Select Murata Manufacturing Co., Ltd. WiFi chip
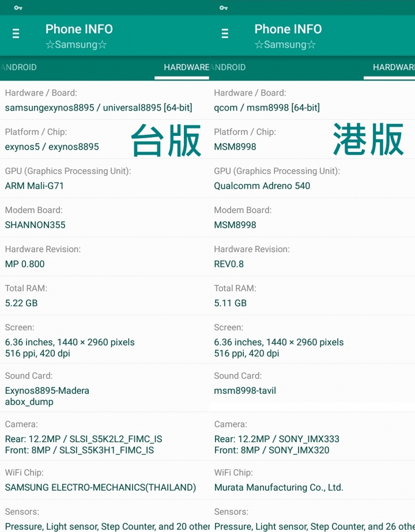The width and height of the screenshot is (415, 532). click(x=279, y=488)
